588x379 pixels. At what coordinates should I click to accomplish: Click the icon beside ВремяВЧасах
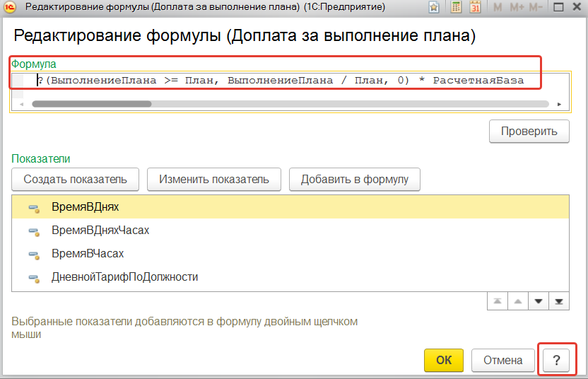(x=34, y=255)
